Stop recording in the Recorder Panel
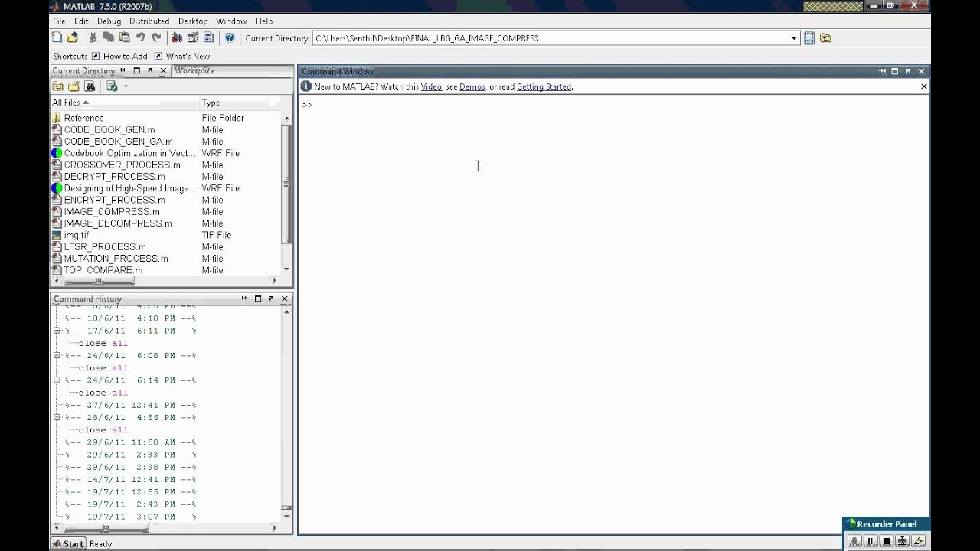The height and width of the screenshot is (551, 980). click(887, 541)
